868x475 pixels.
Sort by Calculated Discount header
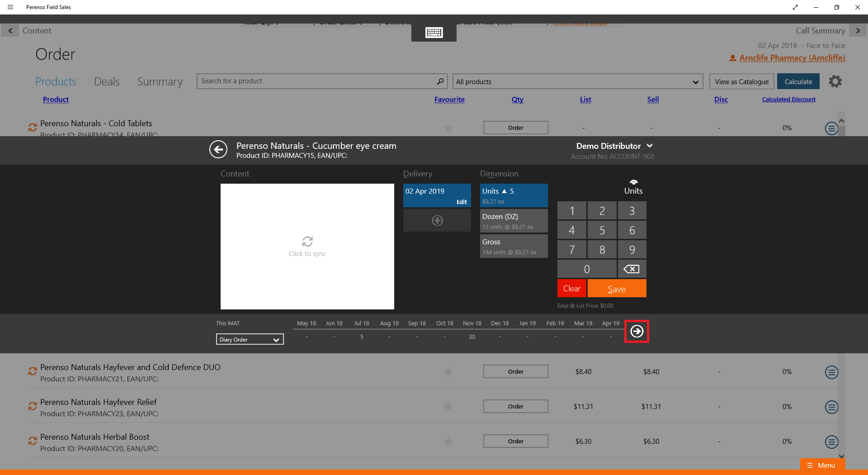(x=789, y=100)
